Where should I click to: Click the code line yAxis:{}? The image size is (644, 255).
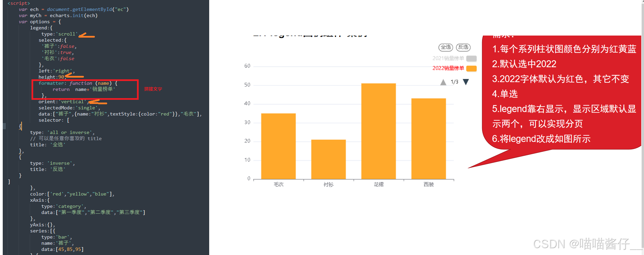(x=42, y=225)
